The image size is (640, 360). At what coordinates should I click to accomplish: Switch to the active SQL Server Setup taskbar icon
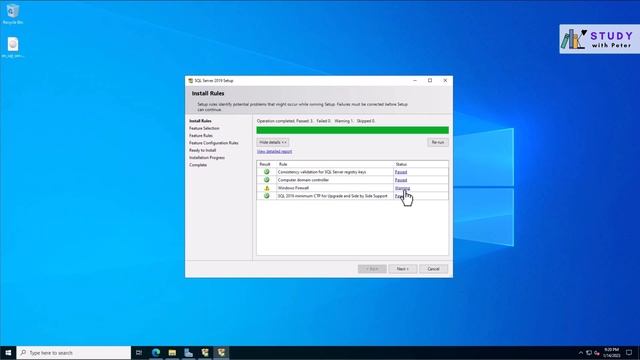[221, 353]
